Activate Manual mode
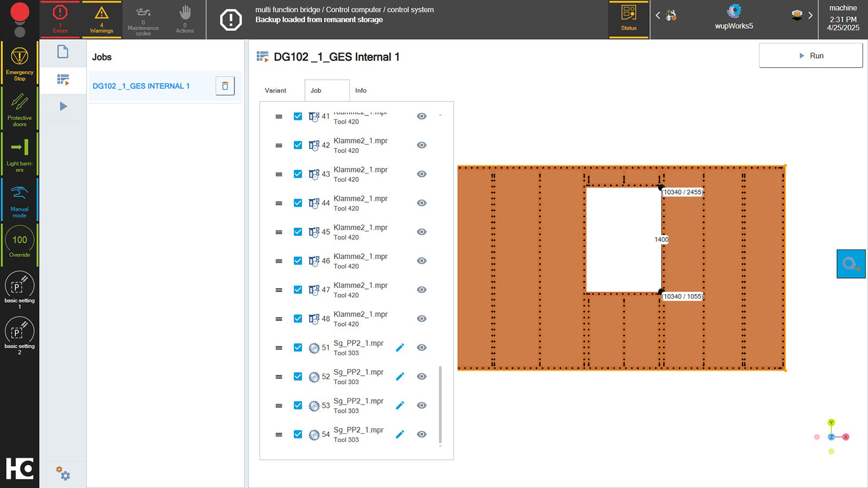Screen dimensions: 868x488 pos(20,200)
